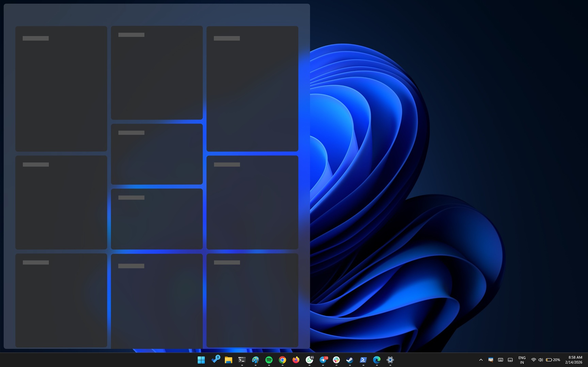
Task: Click the Start menu button
Action: tap(201, 360)
